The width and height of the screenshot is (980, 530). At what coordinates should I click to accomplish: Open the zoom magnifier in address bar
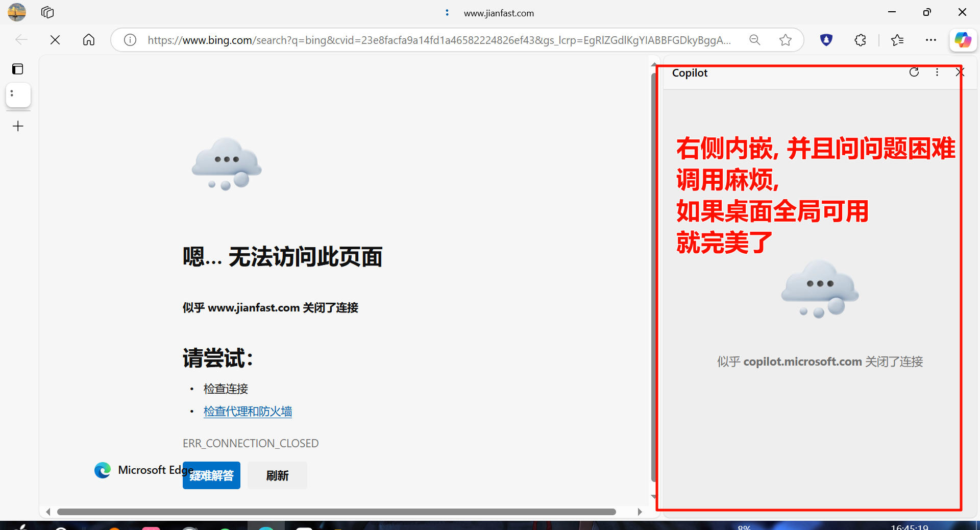[x=755, y=40]
